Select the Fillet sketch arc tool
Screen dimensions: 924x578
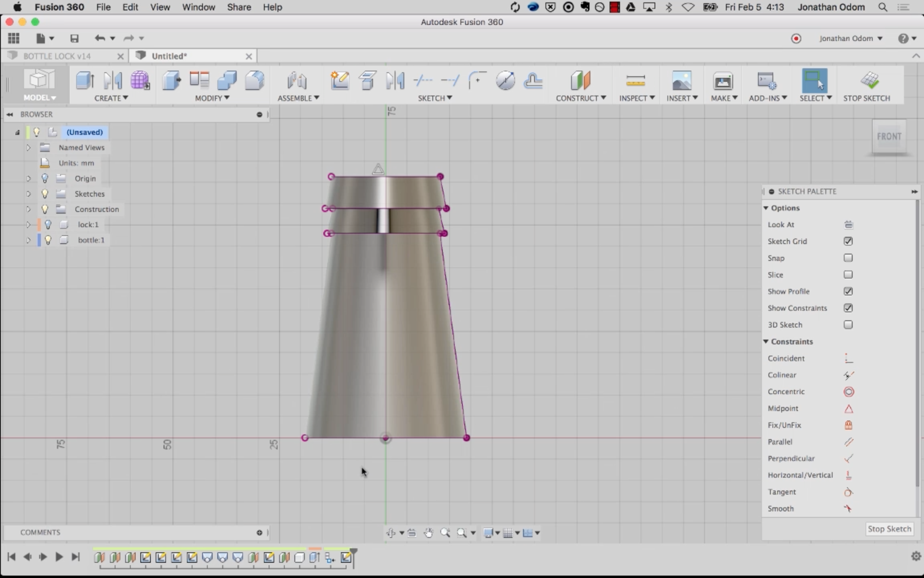477,81
